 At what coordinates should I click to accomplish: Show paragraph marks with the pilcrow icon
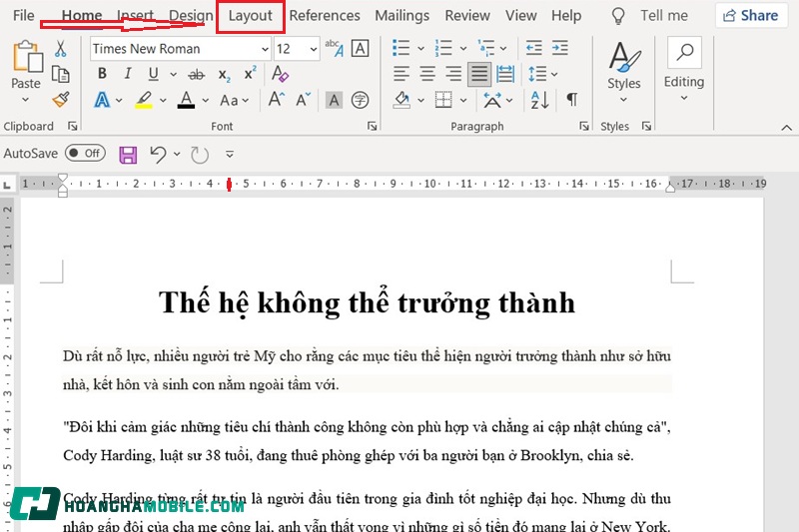click(571, 100)
